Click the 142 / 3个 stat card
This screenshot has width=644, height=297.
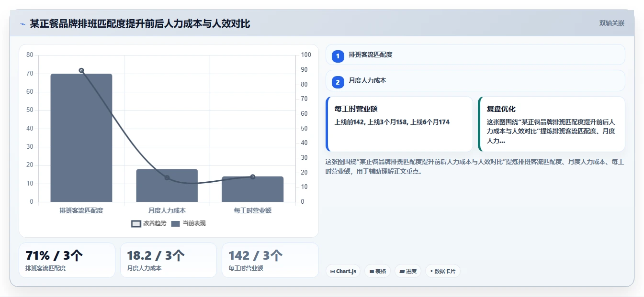coord(270,260)
